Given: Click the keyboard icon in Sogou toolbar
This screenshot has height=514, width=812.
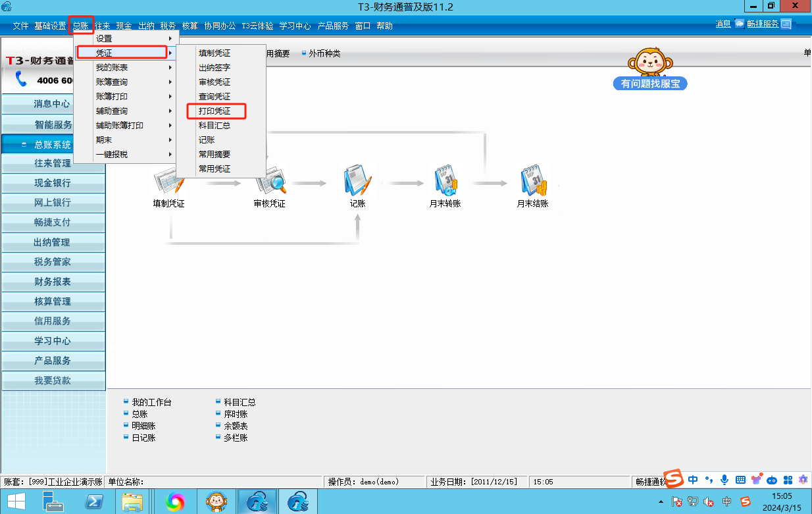Looking at the screenshot, I should (x=740, y=480).
